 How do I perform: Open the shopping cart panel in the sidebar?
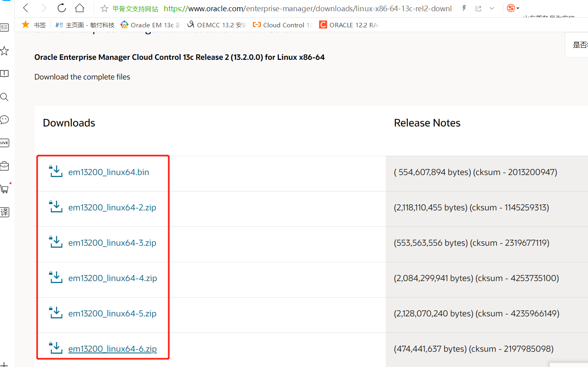click(x=5, y=189)
